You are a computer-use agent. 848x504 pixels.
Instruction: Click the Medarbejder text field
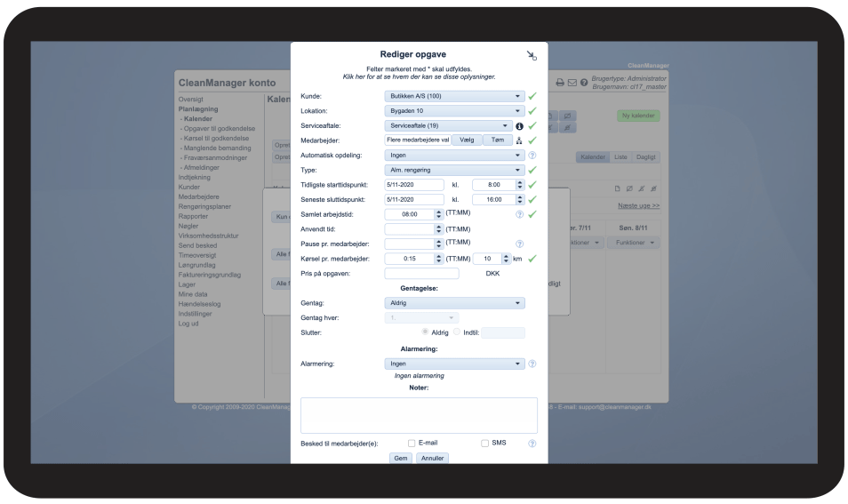[x=418, y=140]
